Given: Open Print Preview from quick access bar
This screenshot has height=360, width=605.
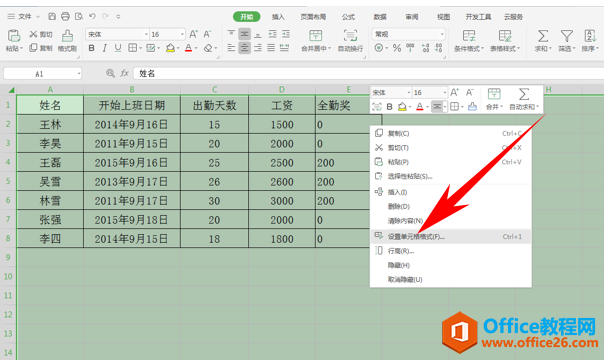Looking at the screenshot, I should point(79,16).
